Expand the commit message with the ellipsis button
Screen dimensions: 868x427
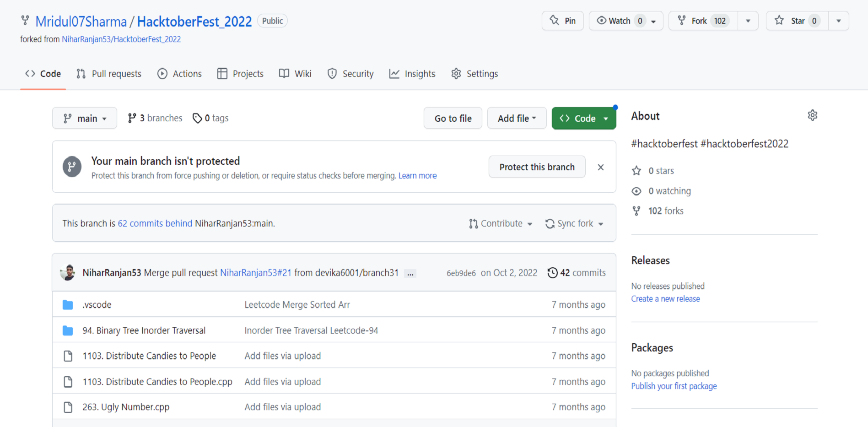410,274
